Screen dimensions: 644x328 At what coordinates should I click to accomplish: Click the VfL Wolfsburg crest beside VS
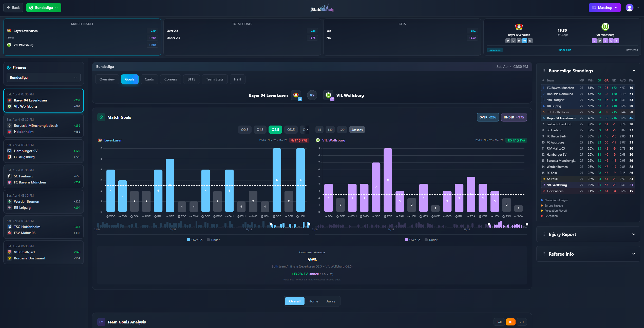[328, 95]
